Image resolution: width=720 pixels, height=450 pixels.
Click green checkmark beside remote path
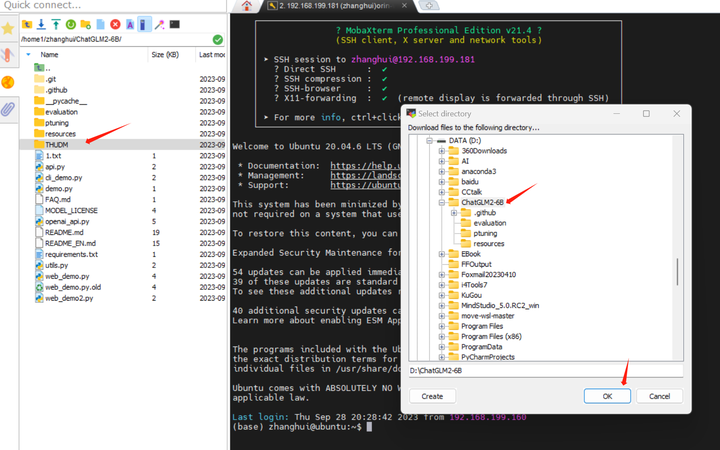point(218,39)
